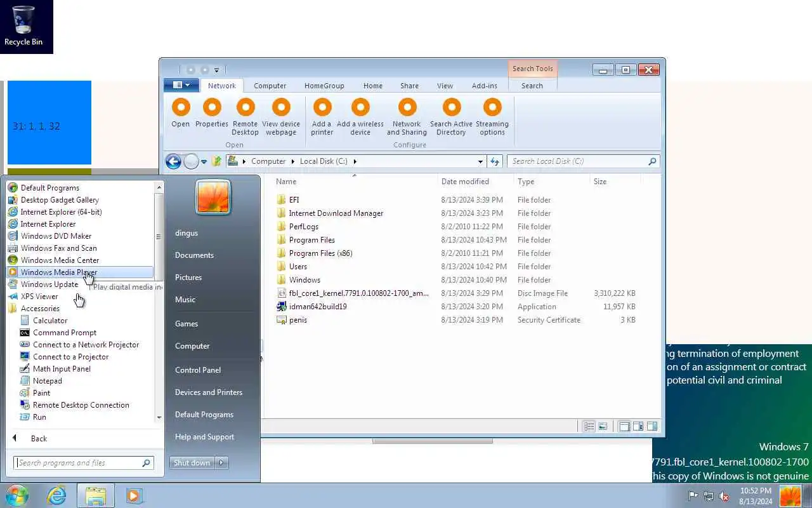This screenshot has height=508, width=812.
Task: Click Internet Explorer on the taskbar
Action: (x=57, y=495)
